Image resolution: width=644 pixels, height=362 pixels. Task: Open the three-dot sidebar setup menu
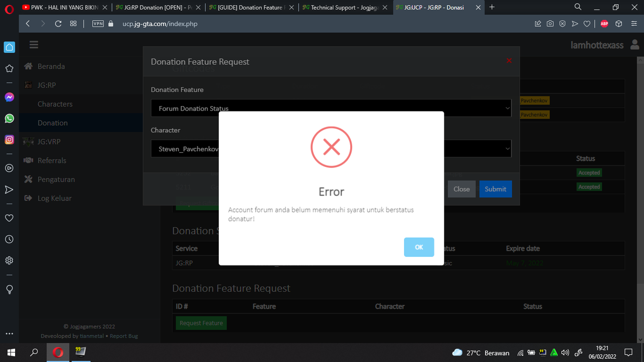point(9,333)
